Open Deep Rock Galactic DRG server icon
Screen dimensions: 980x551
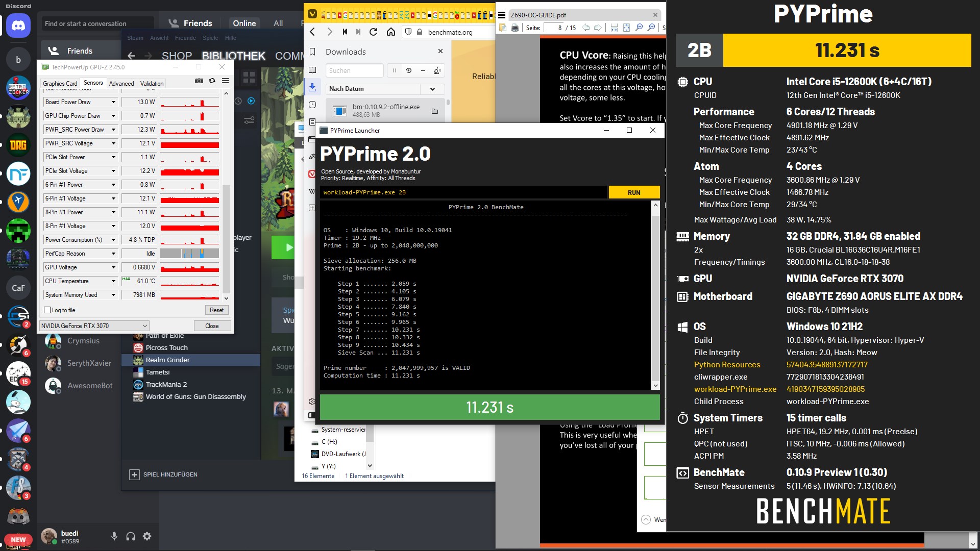click(18, 145)
